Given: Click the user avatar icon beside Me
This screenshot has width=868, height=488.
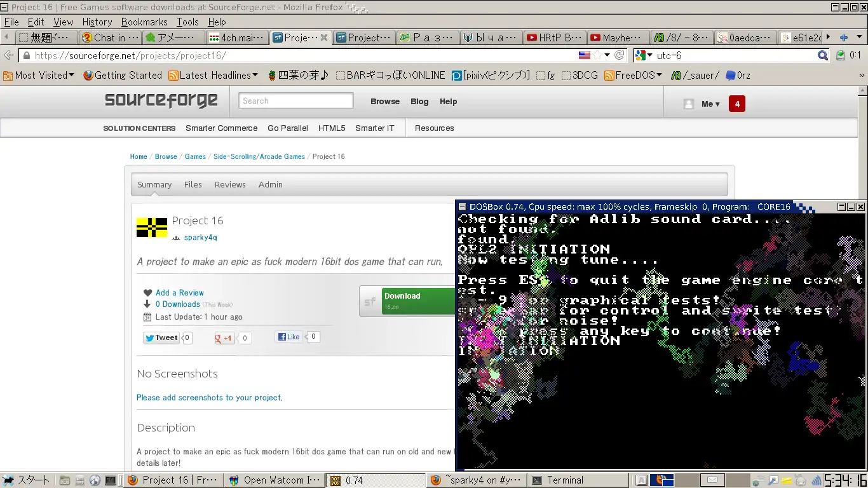Looking at the screenshot, I should (x=689, y=104).
